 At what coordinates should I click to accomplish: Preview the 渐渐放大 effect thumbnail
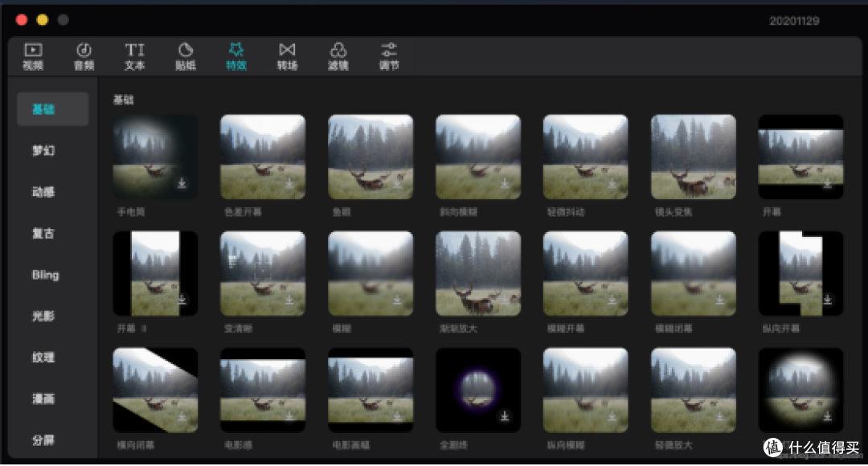[x=478, y=273]
